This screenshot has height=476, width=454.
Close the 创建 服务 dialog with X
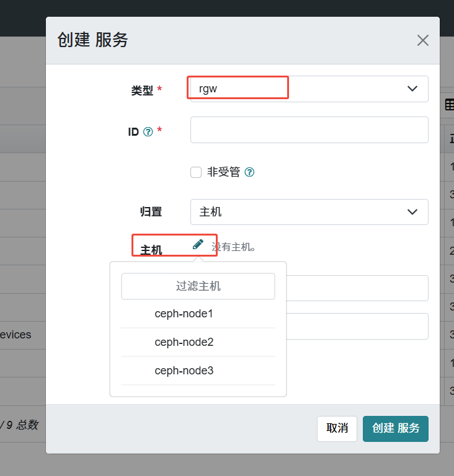(423, 40)
